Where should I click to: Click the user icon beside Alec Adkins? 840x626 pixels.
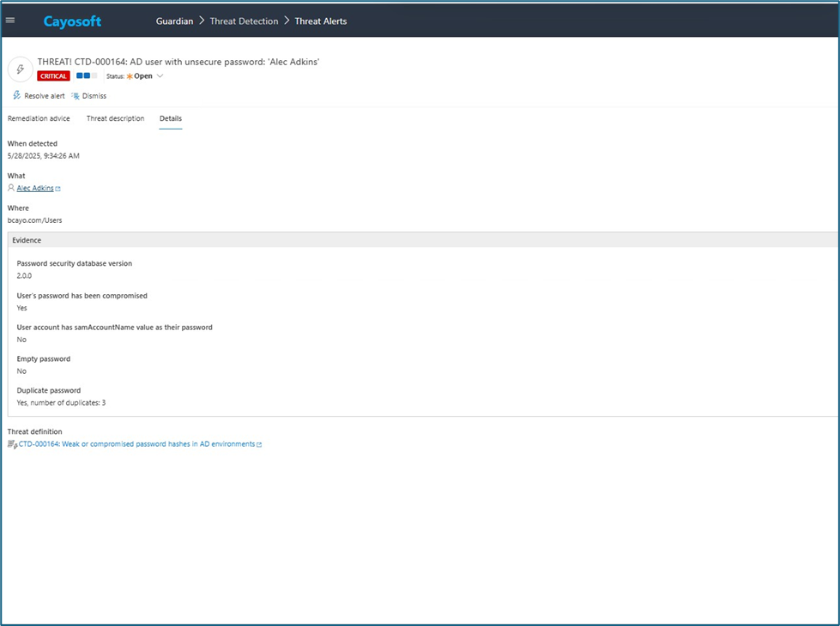(10, 188)
